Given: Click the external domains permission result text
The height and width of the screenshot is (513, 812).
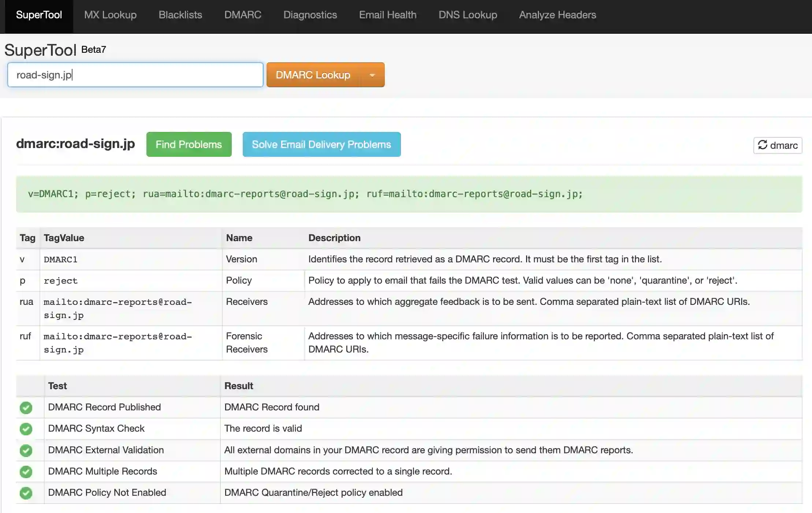Looking at the screenshot, I should pos(429,450).
